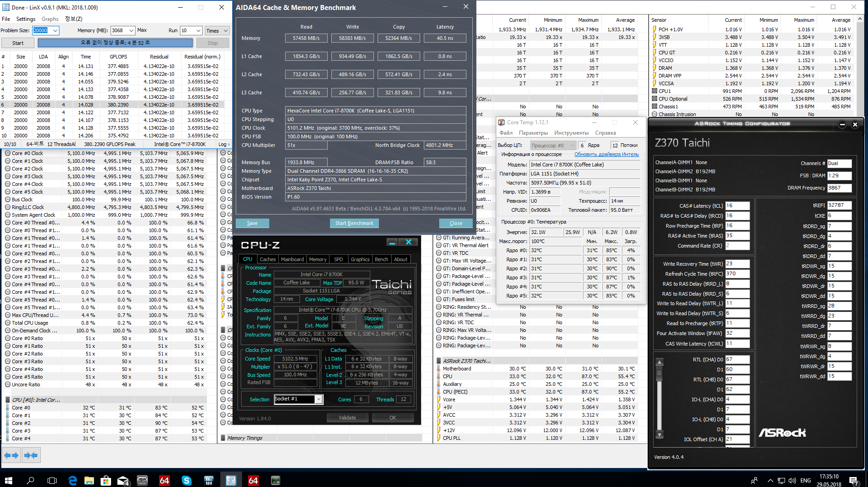
Task: Open the Action Center notifications icon
Action: (x=853, y=481)
